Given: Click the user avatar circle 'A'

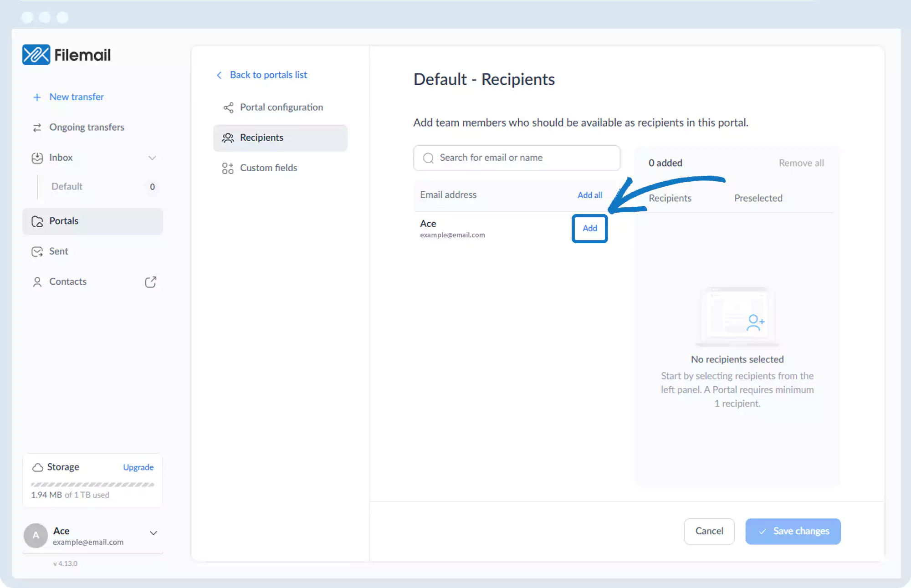Looking at the screenshot, I should pyautogui.click(x=36, y=536).
